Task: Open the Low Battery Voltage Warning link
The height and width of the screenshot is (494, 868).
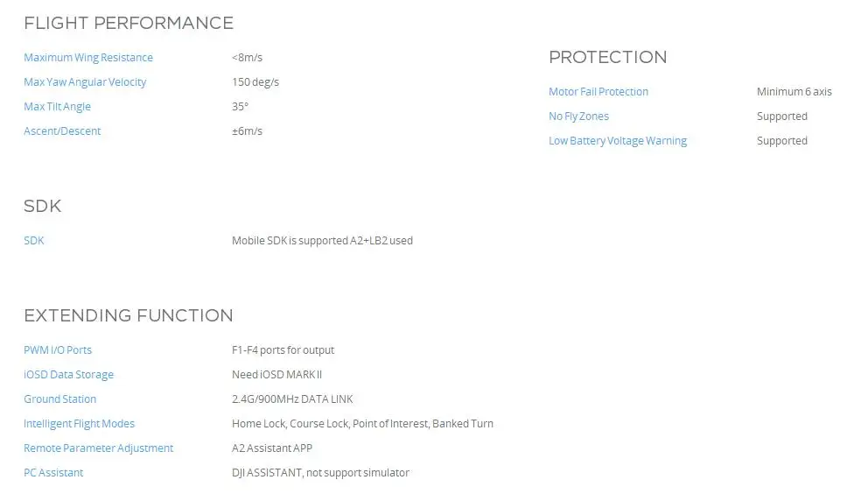Action: pos(618,141)
